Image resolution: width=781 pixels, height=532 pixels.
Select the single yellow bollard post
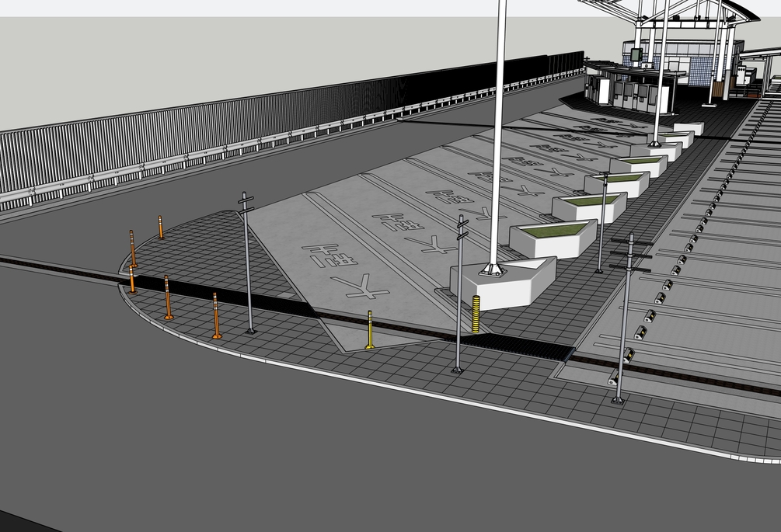pyautogui.click(x=370, y=330)
